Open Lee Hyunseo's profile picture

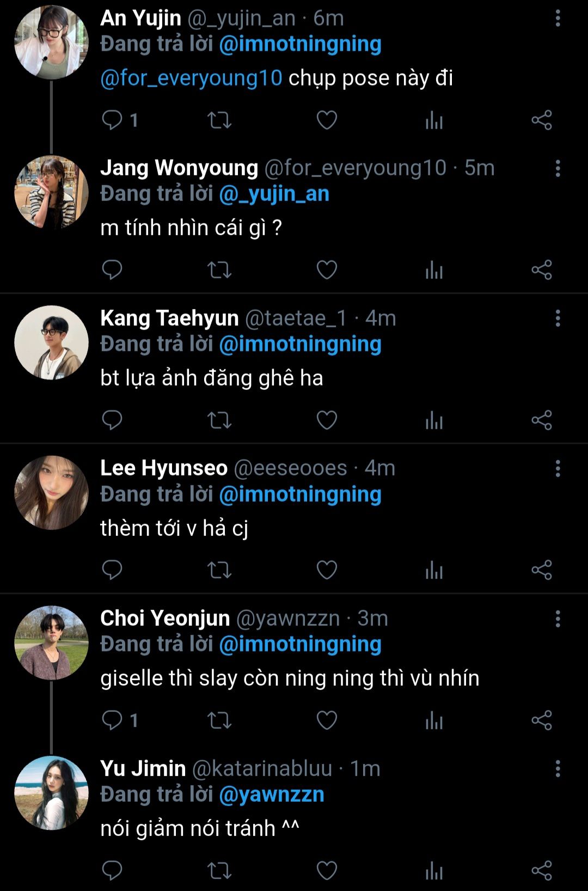point(51,493)
